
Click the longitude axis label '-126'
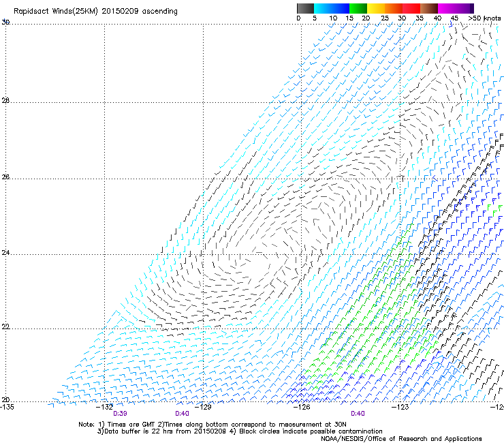coord(302,407)
